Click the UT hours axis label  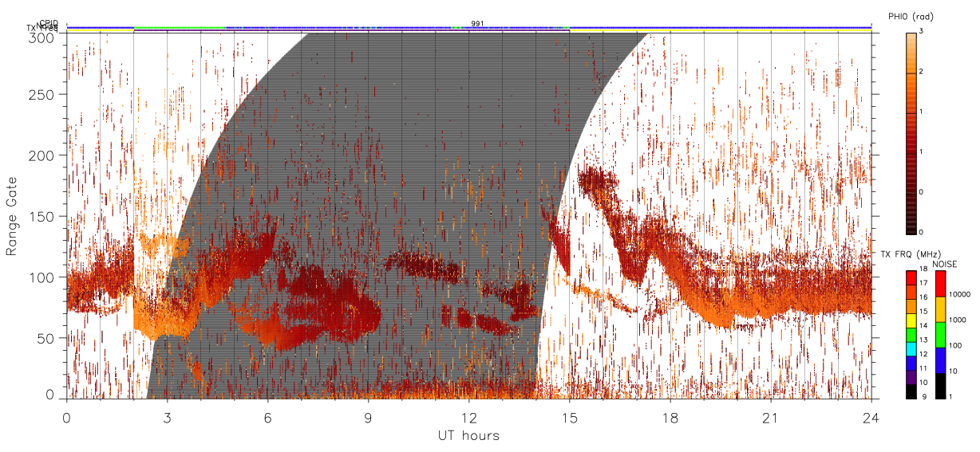click(x=468, y=435)
